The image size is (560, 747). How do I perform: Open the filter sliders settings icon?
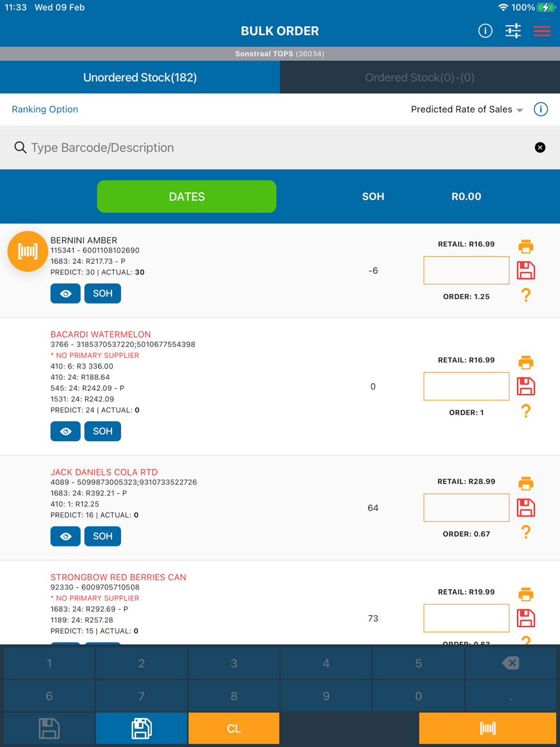(513, 31)
